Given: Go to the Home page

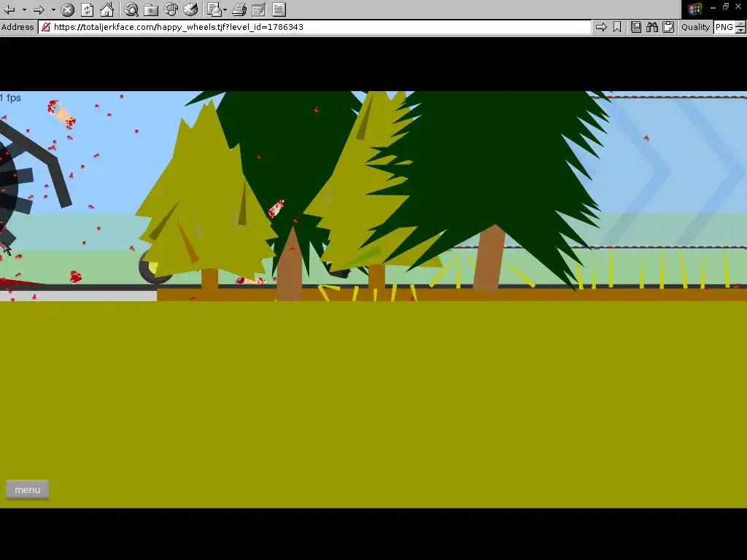Looking at the screenshot, I should (107, 9).
